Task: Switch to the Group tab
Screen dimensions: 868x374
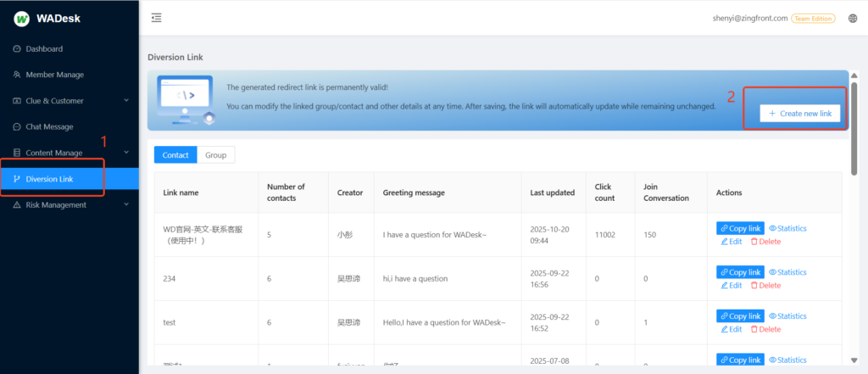Action: point(215,155)
